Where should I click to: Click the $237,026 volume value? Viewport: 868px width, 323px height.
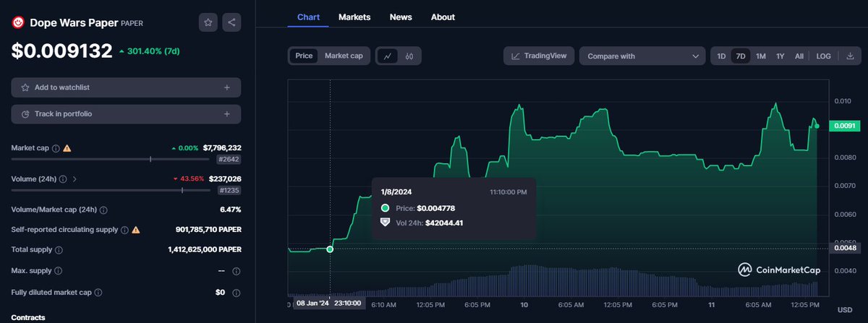[x=225, y=178]
